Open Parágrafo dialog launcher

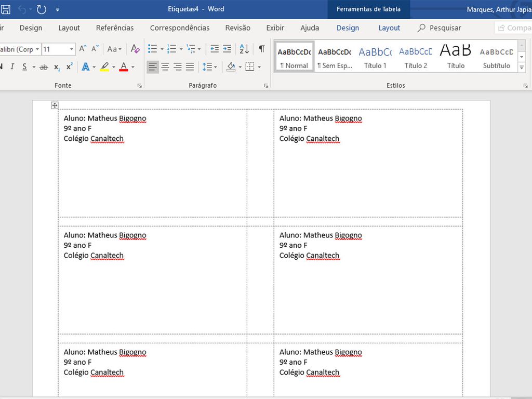click(266, 86)
